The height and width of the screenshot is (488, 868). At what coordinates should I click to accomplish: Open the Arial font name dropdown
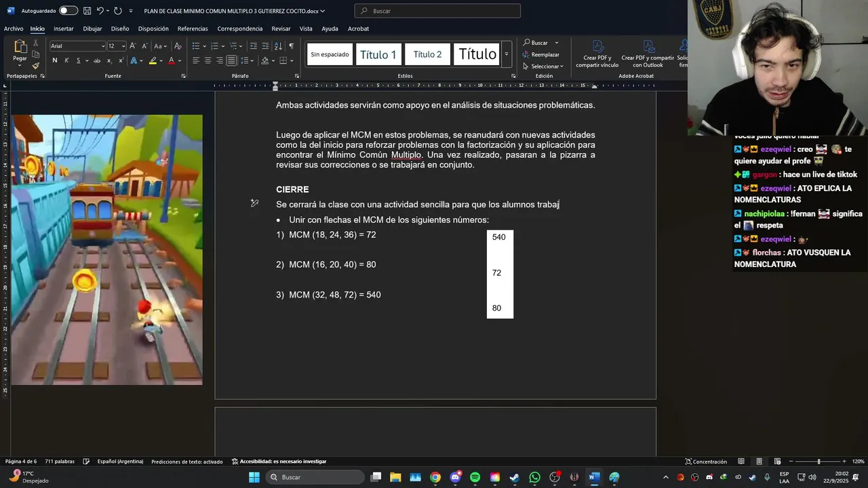pyautogui.click(x=103, y=46)
